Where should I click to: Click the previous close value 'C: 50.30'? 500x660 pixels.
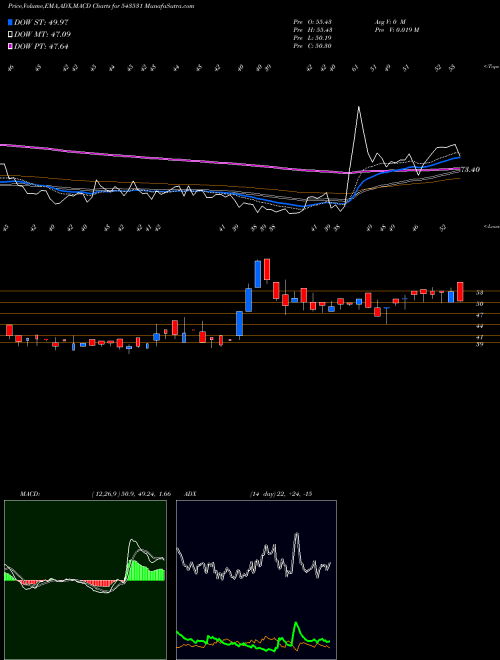321,46
